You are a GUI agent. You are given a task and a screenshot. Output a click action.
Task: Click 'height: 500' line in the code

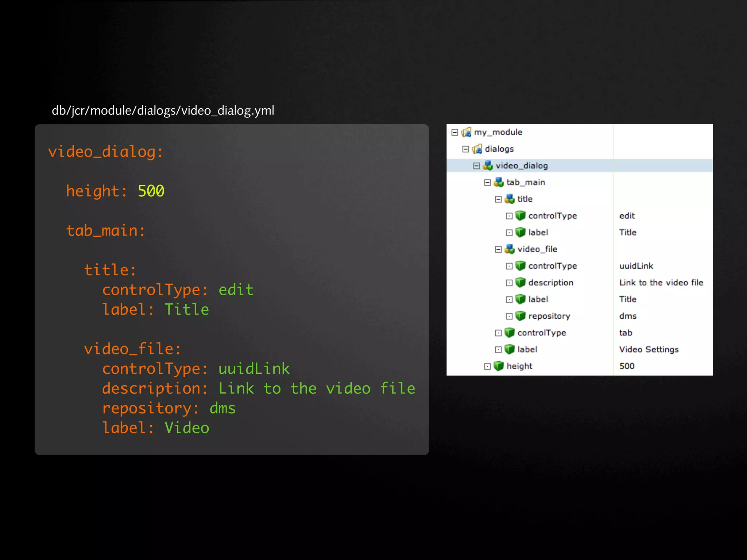(x=115, y=191)
